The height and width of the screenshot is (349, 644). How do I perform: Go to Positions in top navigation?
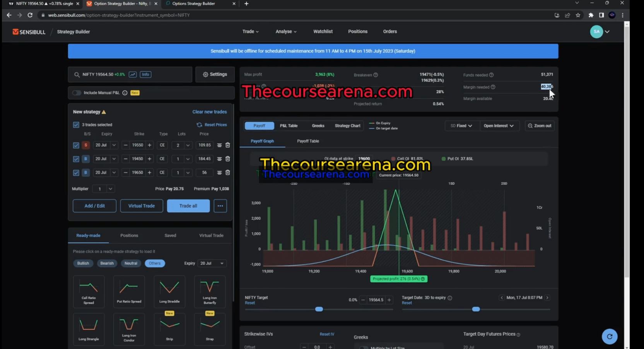358,32
